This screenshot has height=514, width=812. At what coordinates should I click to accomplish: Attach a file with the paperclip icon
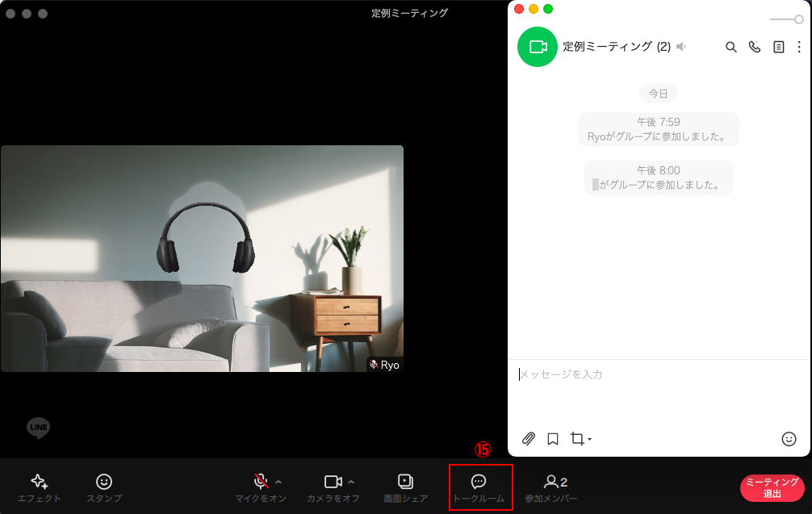click(x=529, y=439)
